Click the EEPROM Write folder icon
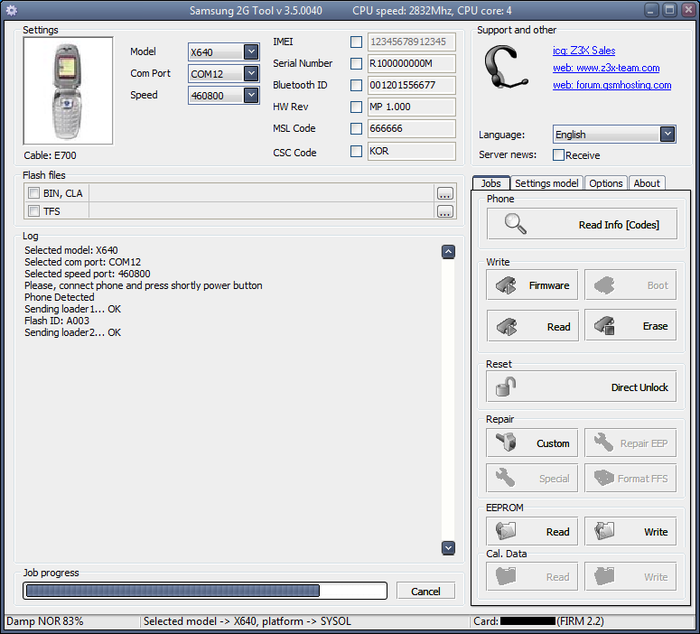This screenshot has height=634, width=700. point(604,532)
